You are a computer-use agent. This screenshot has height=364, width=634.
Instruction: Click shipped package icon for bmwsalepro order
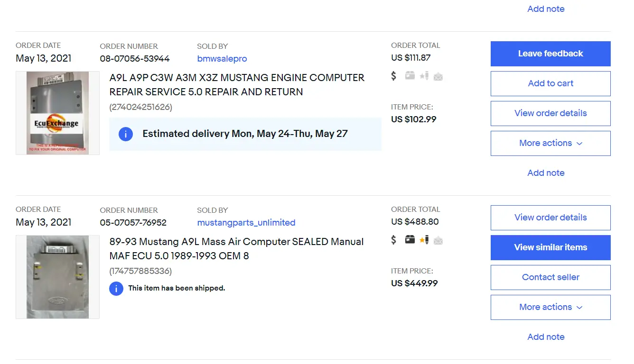(x=410, y=76)
